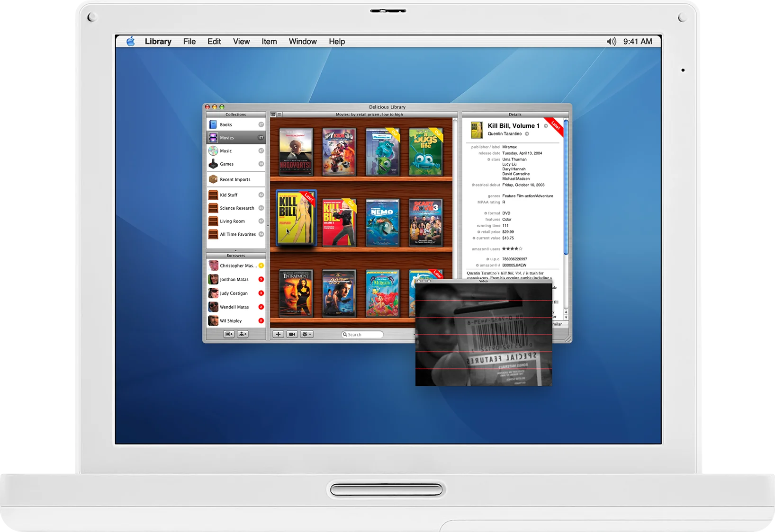Open the Apple menu
This screenshot has height=532, width=775.
(x=131, y=42)
